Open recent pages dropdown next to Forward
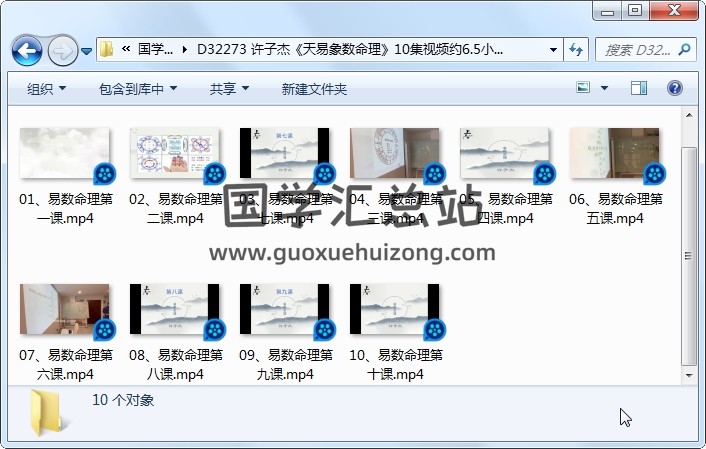The width and height of the screenshot is (706, 449). coord(87,49)
